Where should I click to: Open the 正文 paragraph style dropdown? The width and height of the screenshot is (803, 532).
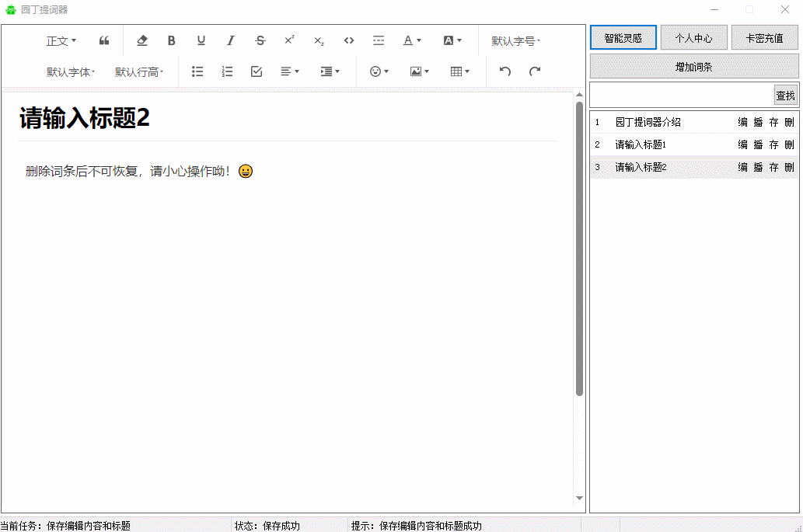pyautogui.click(x=60, y=40)
